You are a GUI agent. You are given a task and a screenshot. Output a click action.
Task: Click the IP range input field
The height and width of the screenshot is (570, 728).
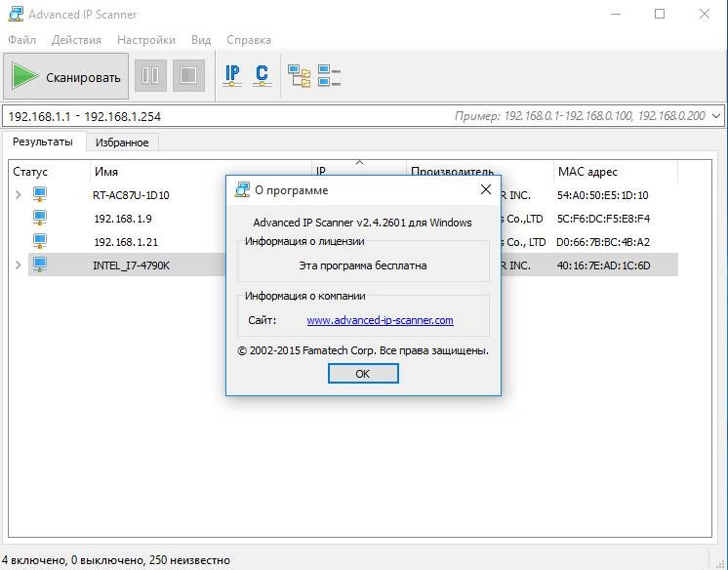tap(362, 116)
